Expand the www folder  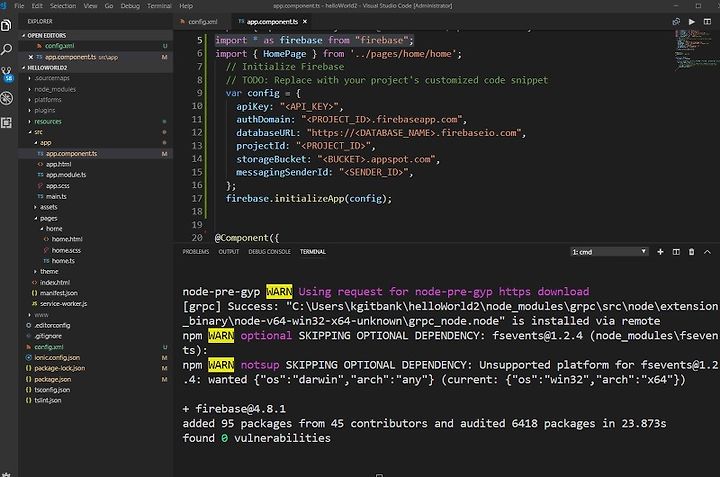(96, 314)
